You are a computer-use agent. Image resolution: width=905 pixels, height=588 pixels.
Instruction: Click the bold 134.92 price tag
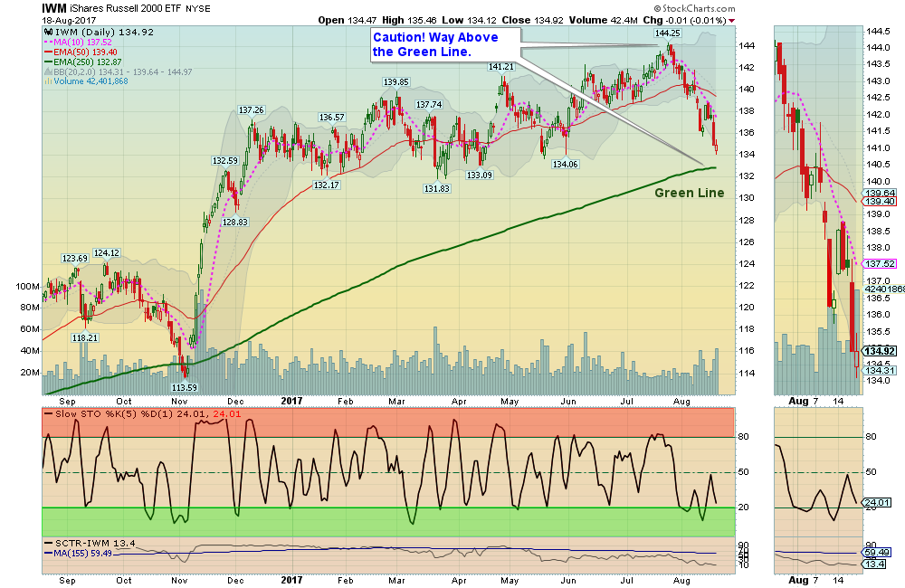tap(879, 351)
